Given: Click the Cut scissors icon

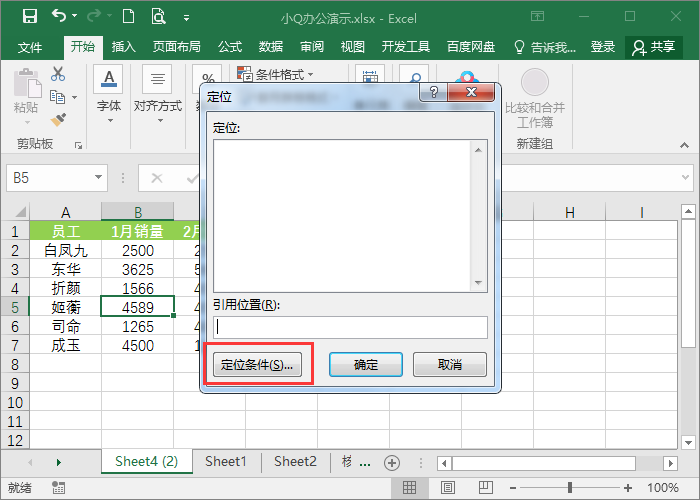Looking at the screenshot, I should pos(58,74).
